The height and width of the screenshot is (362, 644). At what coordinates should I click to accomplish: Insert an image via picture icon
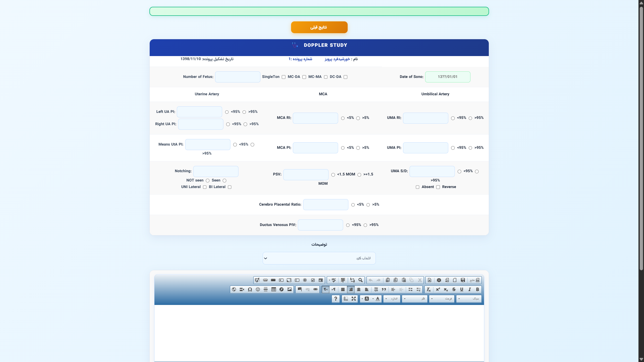290,289
